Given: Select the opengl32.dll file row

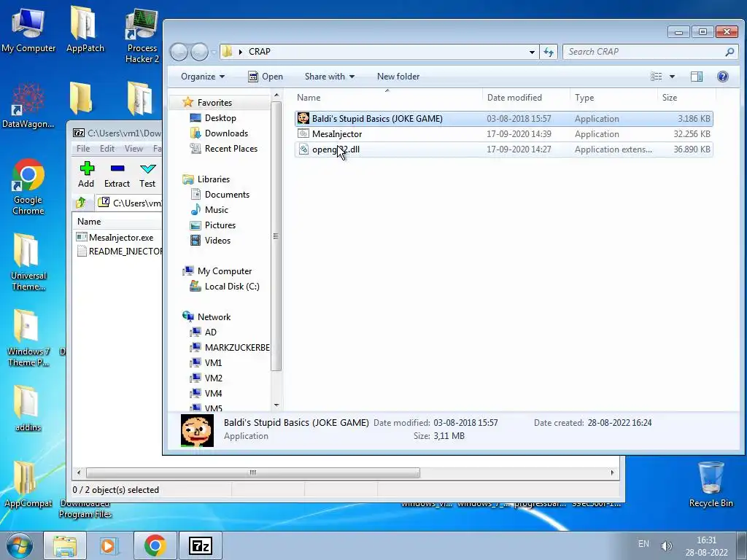Looking at the screenshot, I should pyautogui.click(x=503, y=149).
